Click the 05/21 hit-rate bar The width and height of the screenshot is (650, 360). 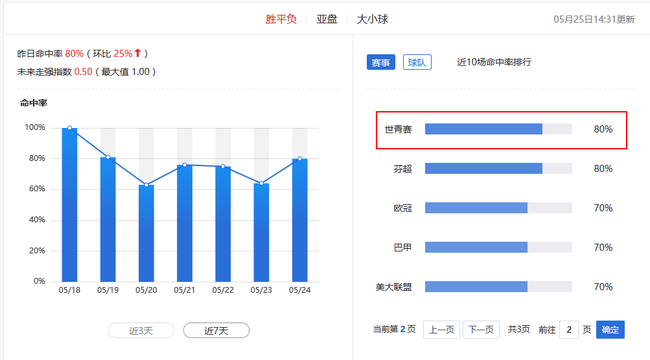coord(184,223)
